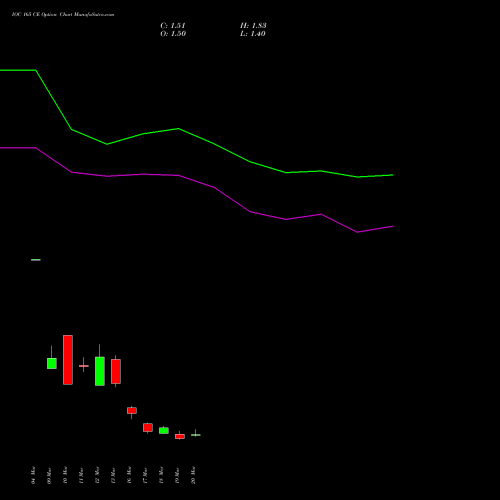The height and width of the screenshot is (500, 500).
Task: Click the small green candlestick above 18 Mar
Action: [164, 430]
